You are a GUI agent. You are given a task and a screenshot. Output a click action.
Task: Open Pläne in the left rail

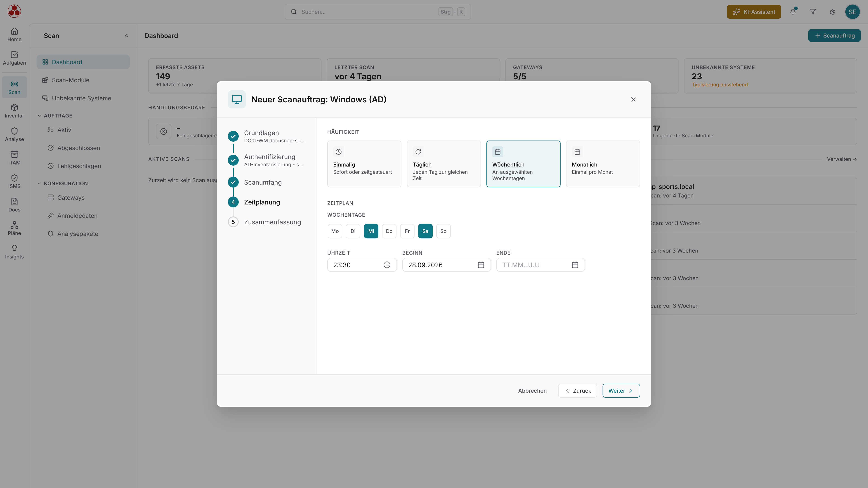[14, 229]
